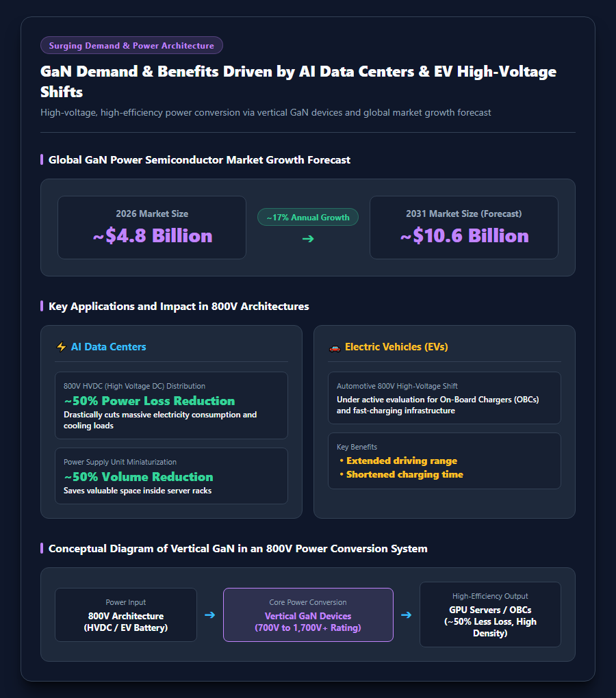Click the main title starting 'GaN Demand & Benefits'
The image size is (616, 698).
298,81
